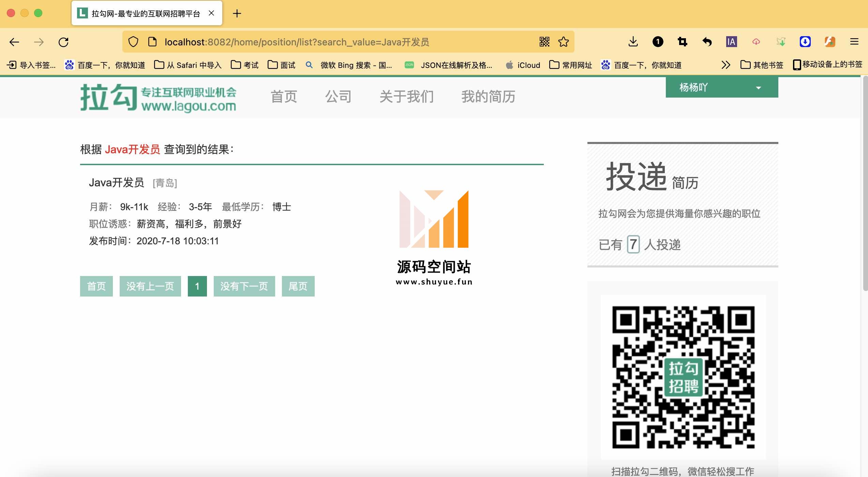Open the 导入书签 bookmark item
The height and width of the screenshot is (477, 868).
tap(31, 65)
